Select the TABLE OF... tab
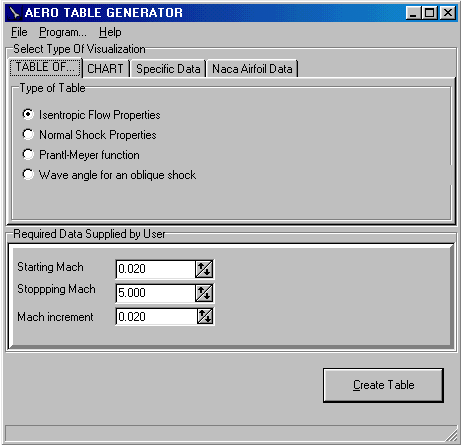Viewport: 461px width, 445px height. pos(45,67)
